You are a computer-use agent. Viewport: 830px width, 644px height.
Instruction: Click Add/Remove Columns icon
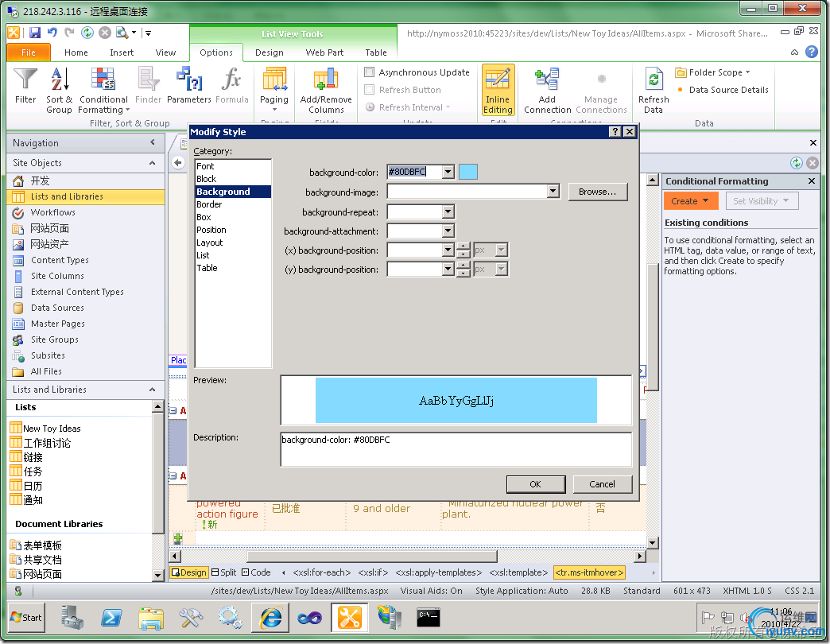pyautogui.click(x=326, y=90)
